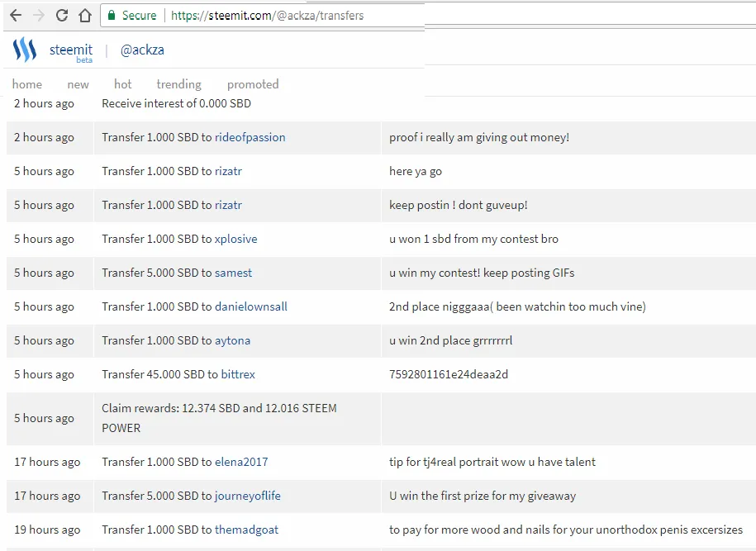Viewport: 756px width, 551px height.
Task: Switch to the new tab
Action: pos(78,84)
